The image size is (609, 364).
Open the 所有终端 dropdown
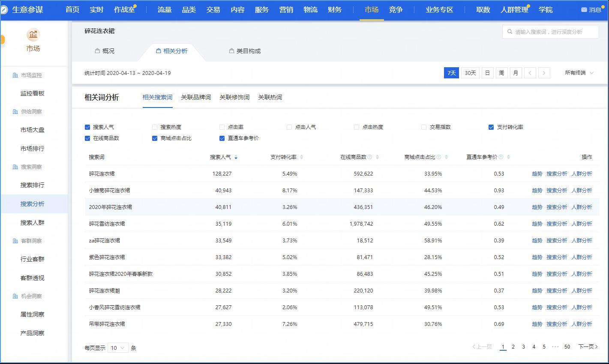pos(579,73)
